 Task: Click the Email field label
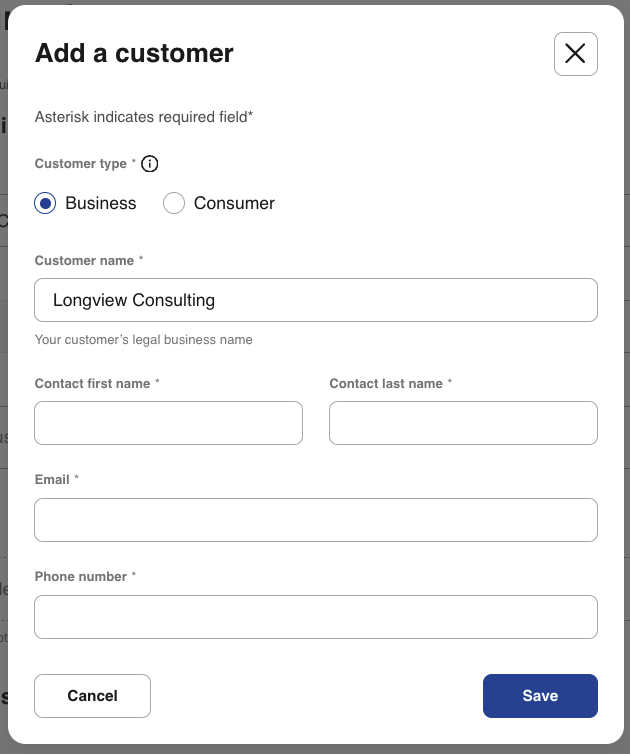pyautogui.click(x=52, y=479)
